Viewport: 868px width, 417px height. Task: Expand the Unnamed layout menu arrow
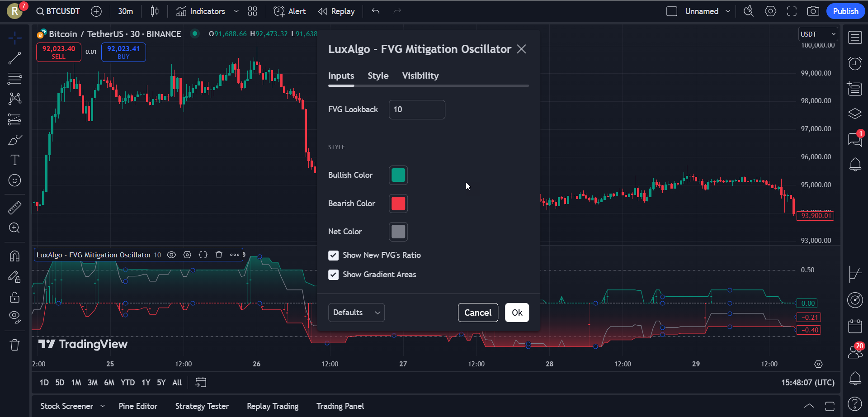click(728, 11)
